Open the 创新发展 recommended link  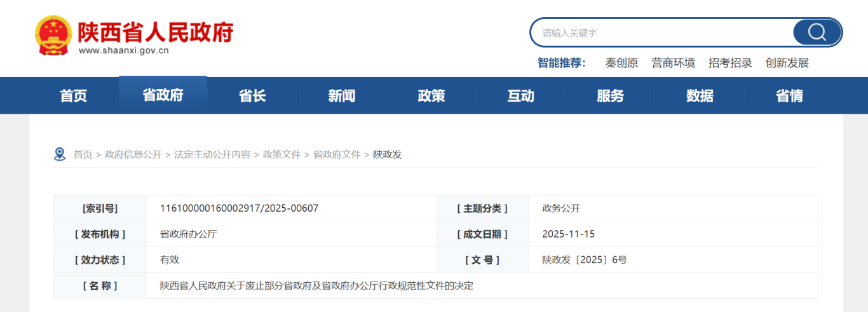(787, 63)
